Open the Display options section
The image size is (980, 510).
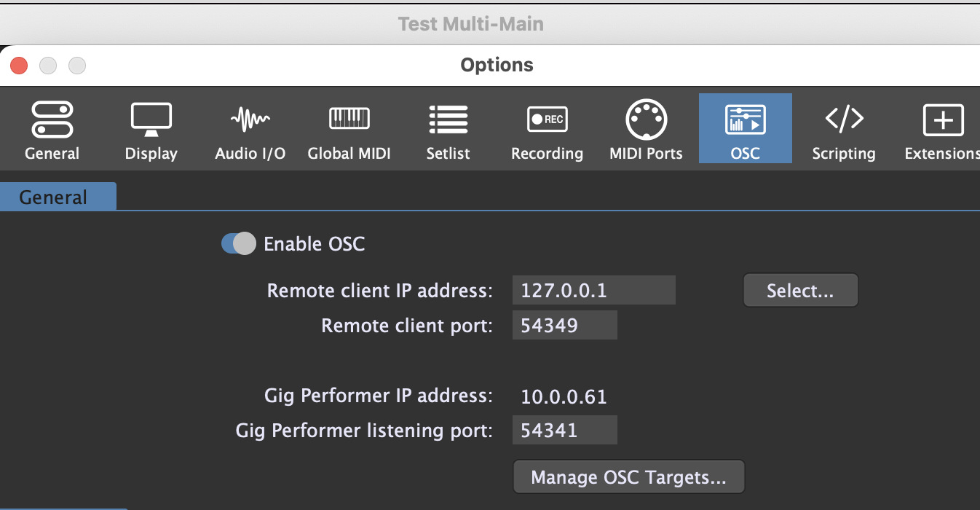(151, 130)
